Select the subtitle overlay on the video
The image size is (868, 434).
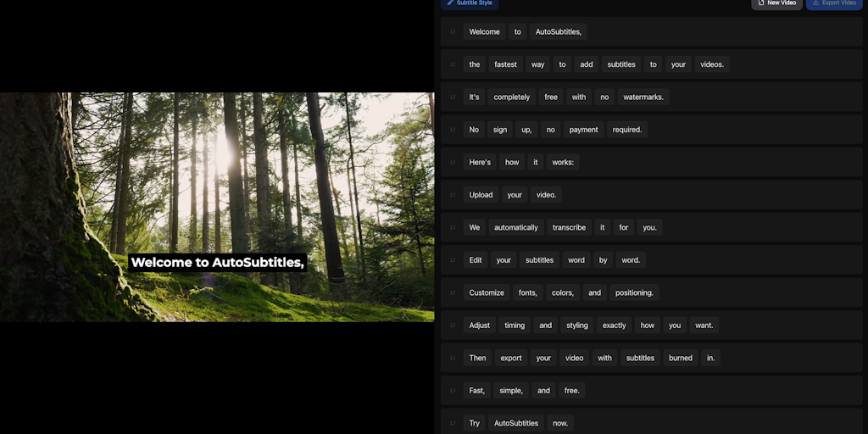(217, 263)
